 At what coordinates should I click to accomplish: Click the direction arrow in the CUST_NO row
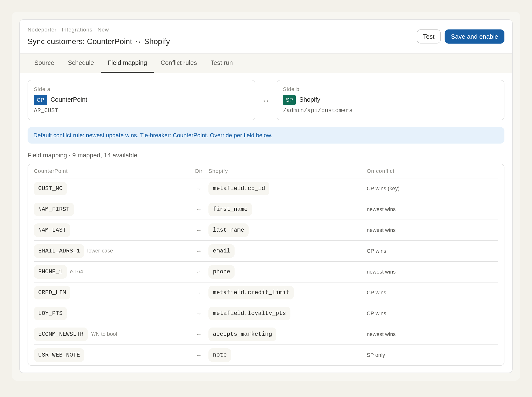click(x=199, y=189)
